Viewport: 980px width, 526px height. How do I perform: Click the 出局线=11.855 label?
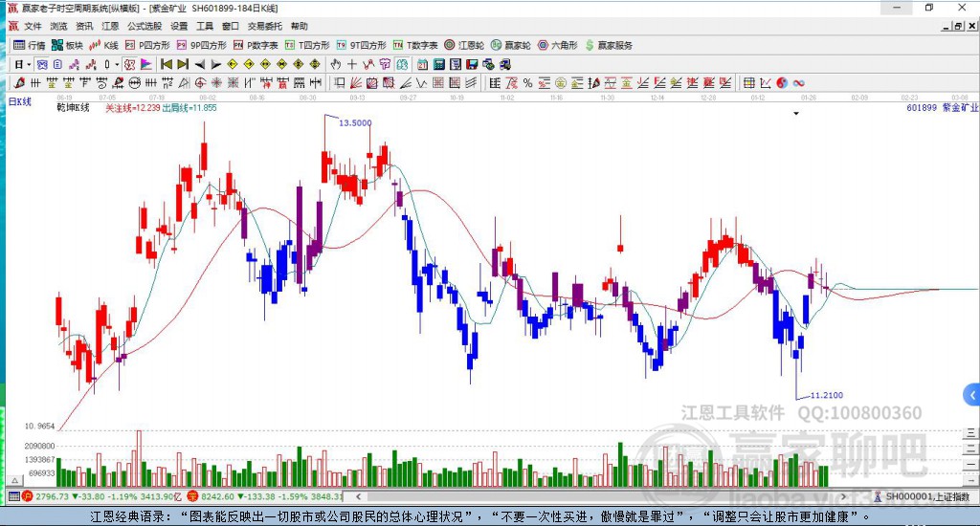[x=189, y=108]
